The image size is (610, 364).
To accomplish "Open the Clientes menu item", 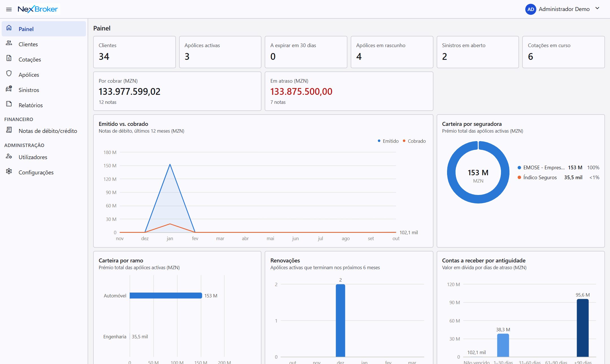I will [44, 44].
